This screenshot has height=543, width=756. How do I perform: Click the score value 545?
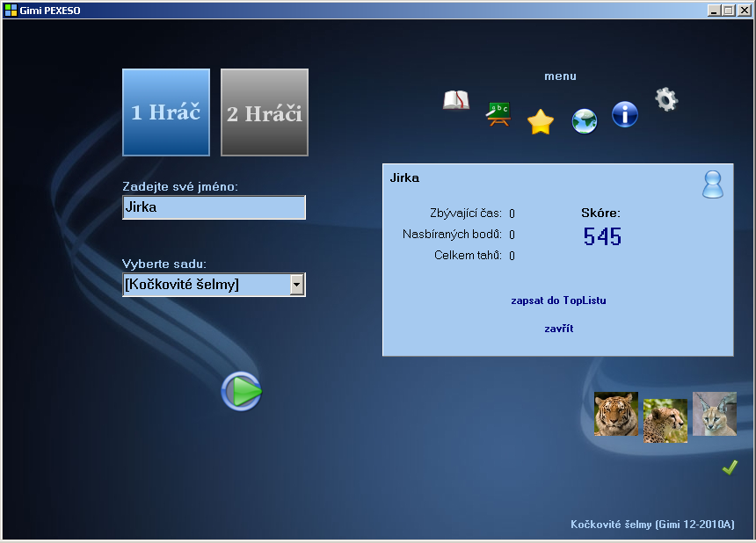coord(602,236)
